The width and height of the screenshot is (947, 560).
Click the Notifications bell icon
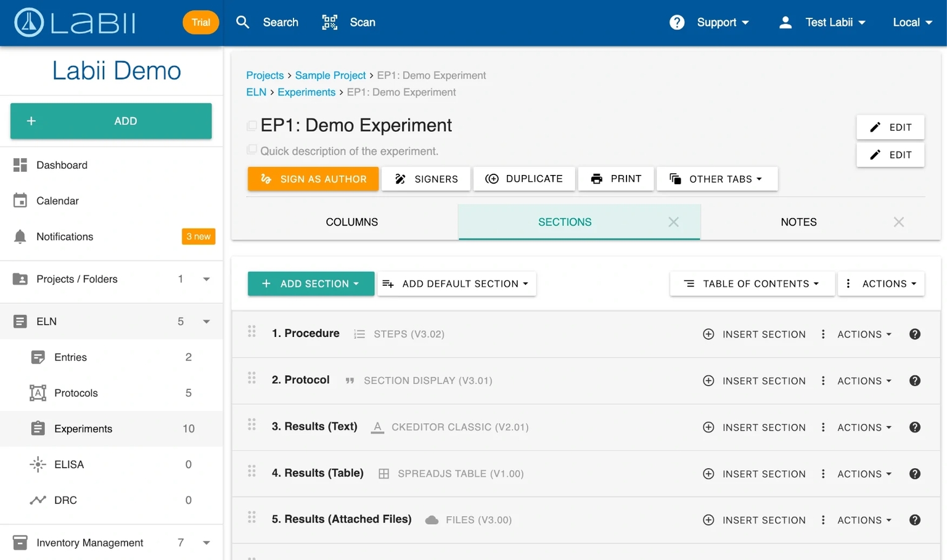coord(20,237)
